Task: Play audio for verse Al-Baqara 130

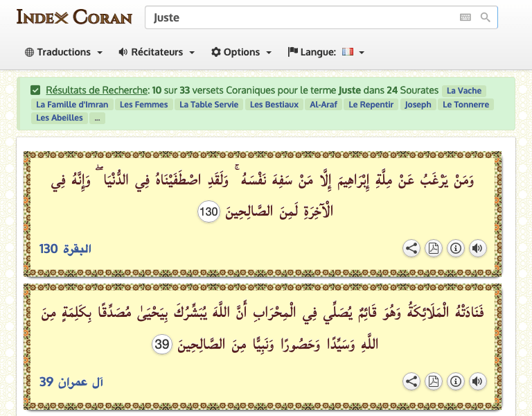Action: click(477, 248)
